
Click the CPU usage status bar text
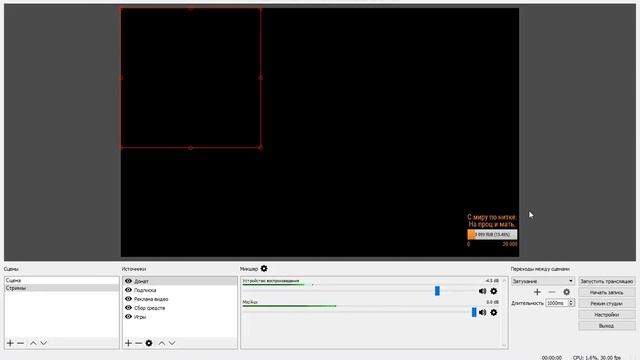pos(597,358)
